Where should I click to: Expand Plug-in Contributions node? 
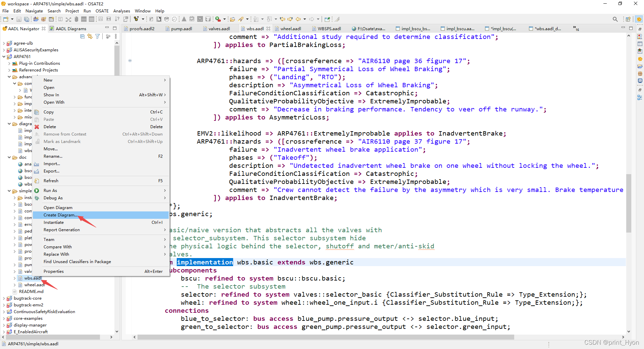tap(9, 63)
